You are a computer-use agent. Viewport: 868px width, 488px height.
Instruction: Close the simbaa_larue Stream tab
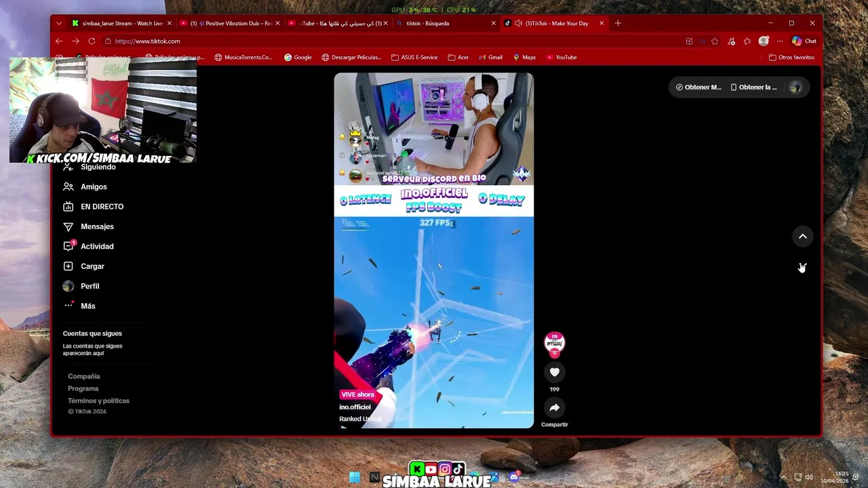[170, 23]
